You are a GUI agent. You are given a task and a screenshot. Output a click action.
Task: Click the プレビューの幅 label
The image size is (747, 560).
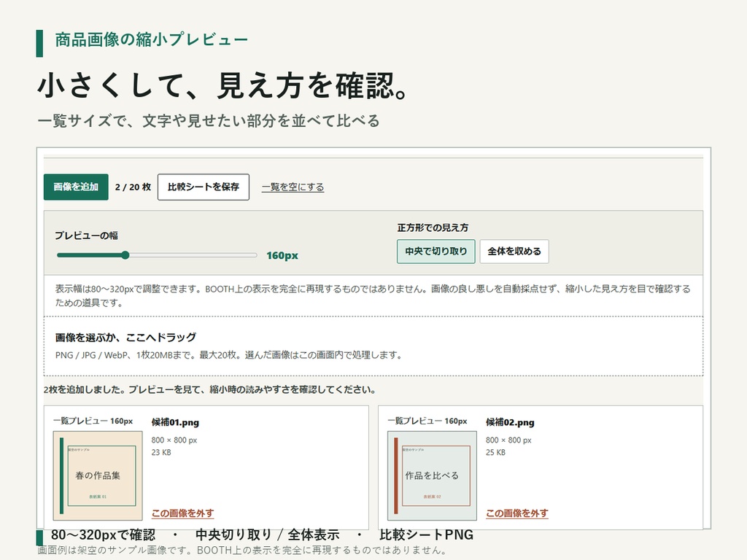pos(86,236)
